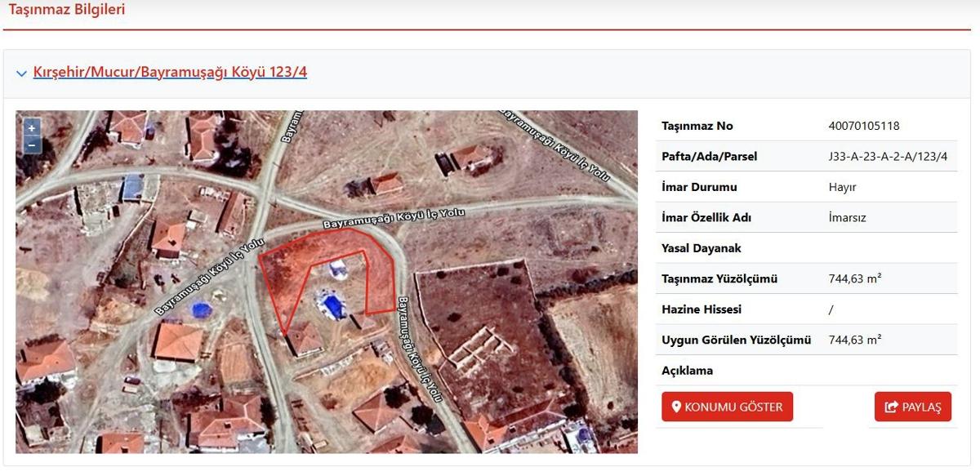Image resolution: width=980 pixels, height=476 pixels.
Task: Select the Taşınmaz Bilgileri heading
Action: [67, 10]
